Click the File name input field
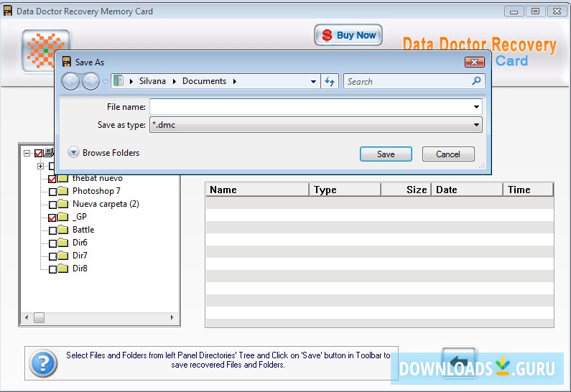This screenshot has height=392, width=571. point(315,107)
